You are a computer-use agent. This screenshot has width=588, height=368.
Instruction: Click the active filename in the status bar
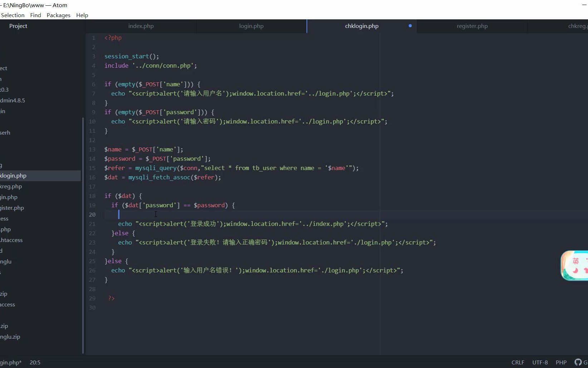[x=11, y=362]
